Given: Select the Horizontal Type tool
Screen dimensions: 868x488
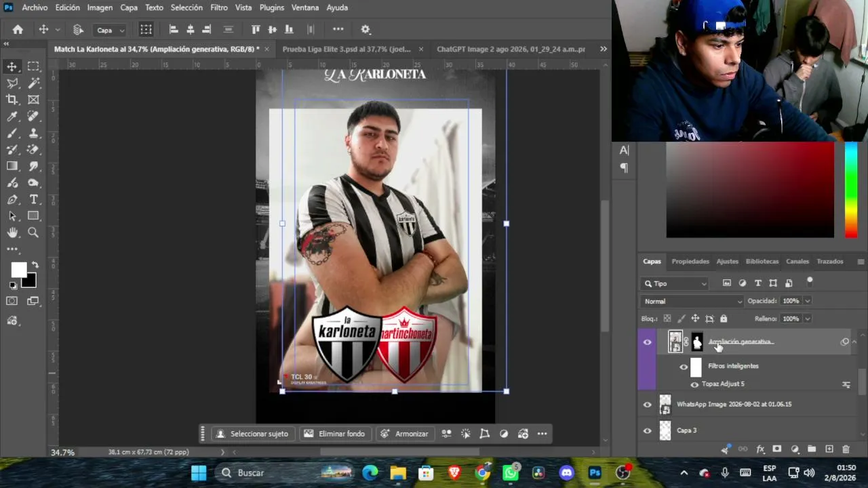Looking at the screenshot, I should pyautogui.click(x=33, y=199).
